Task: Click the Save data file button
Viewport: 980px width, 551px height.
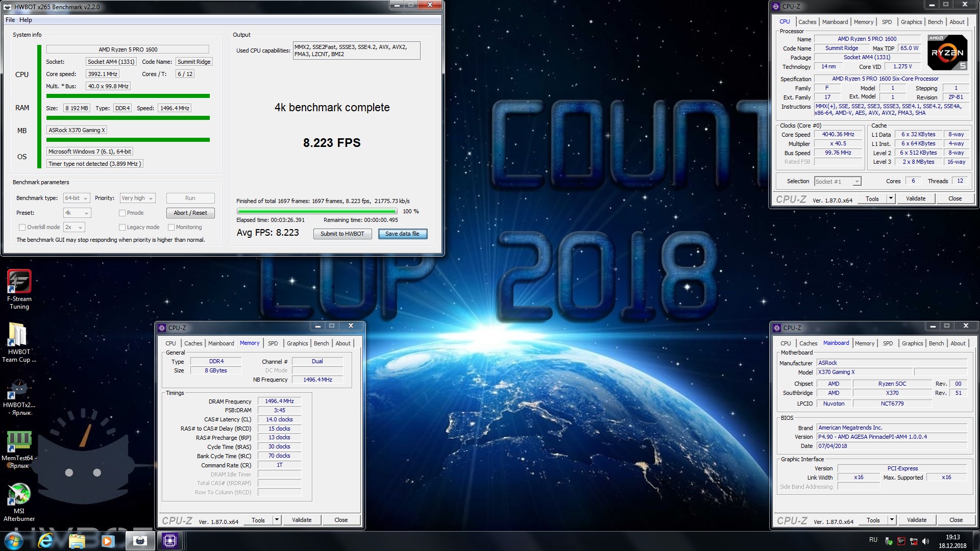Action: coord(402,234)
